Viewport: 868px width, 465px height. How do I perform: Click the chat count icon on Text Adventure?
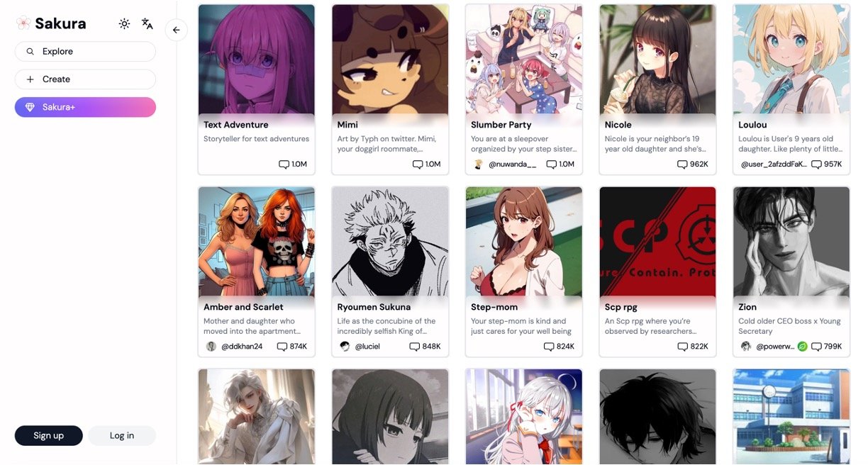tap(284, 164)
